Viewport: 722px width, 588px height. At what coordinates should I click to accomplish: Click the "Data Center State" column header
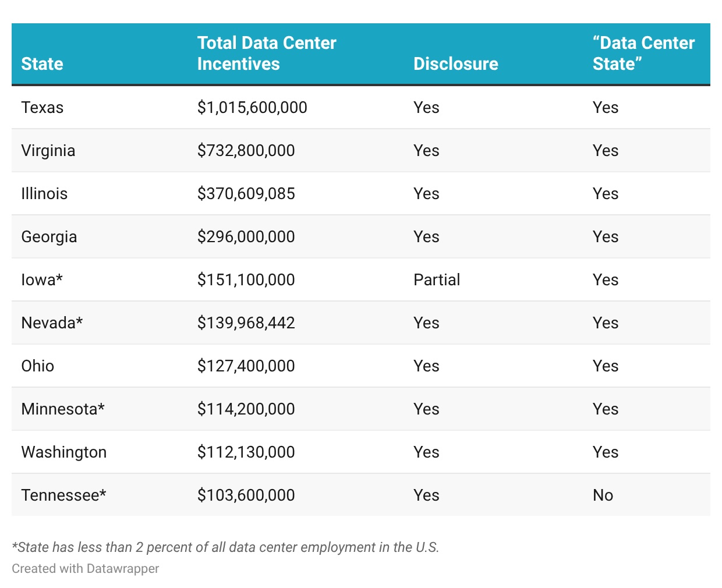click(643, 53)
